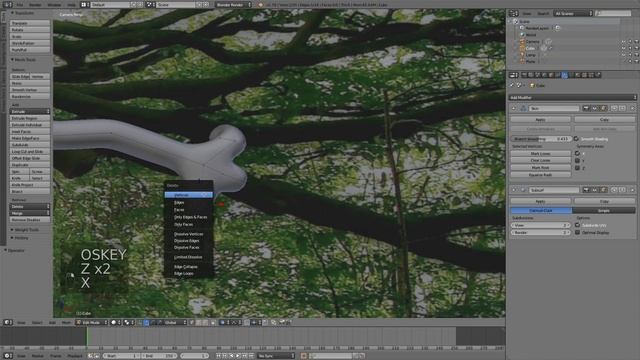Click the Extrude Region button

click(x=30, y=118)
